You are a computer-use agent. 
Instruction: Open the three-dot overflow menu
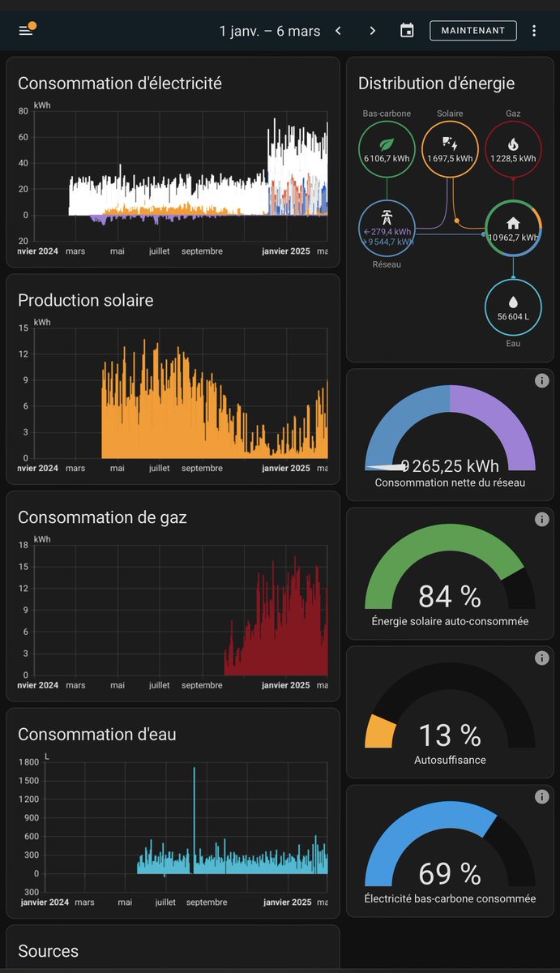click(534, 31)
